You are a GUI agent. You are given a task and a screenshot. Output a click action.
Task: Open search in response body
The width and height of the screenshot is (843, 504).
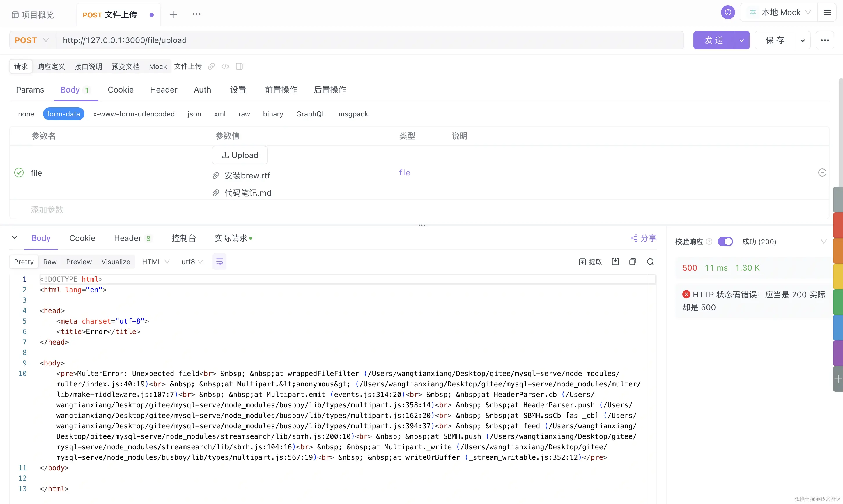(x=650, y=262)
